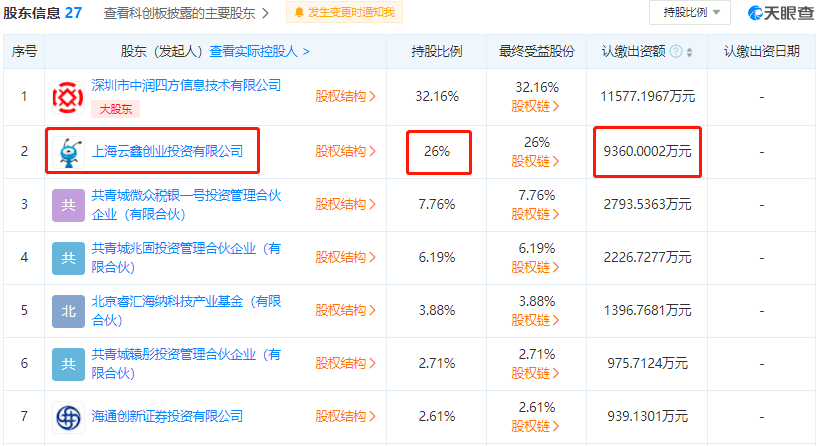
Task: Open 共青城兆固投资管理合伙企业 link
Action: 186,258
